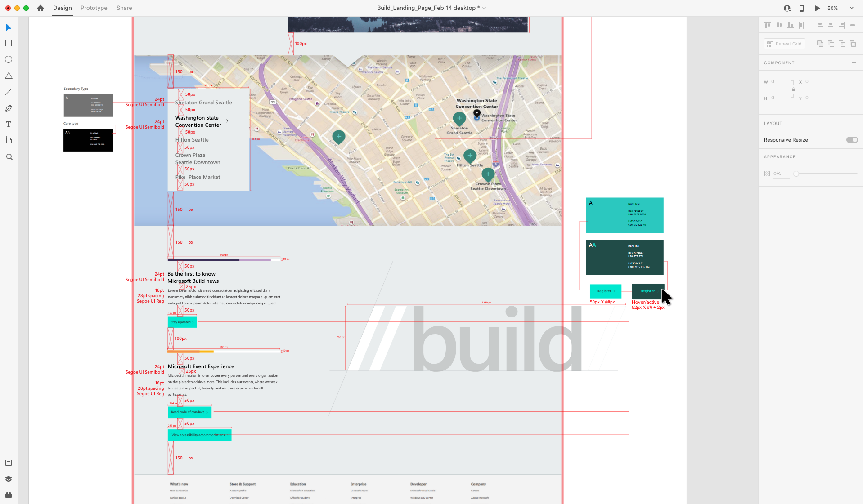
Task: Click the invite user icon
Action: [x=787, y=8]
